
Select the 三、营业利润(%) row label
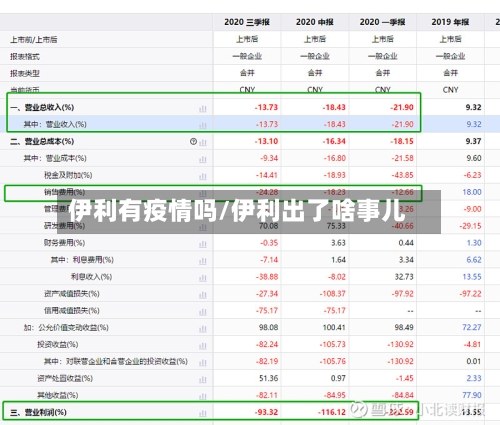pos(38,412)
